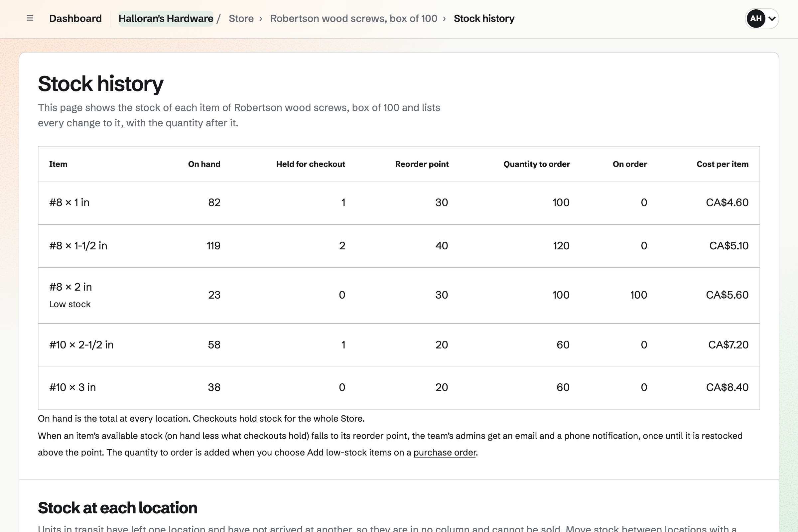Click the Low stock label

70,304
